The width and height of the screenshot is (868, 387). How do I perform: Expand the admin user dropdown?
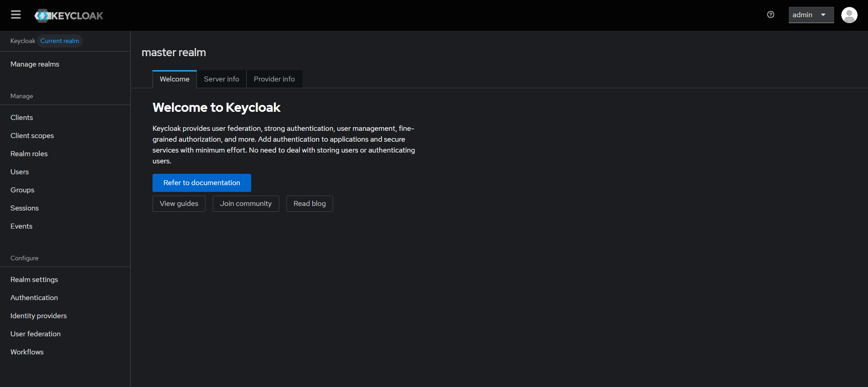coord(811,15)
